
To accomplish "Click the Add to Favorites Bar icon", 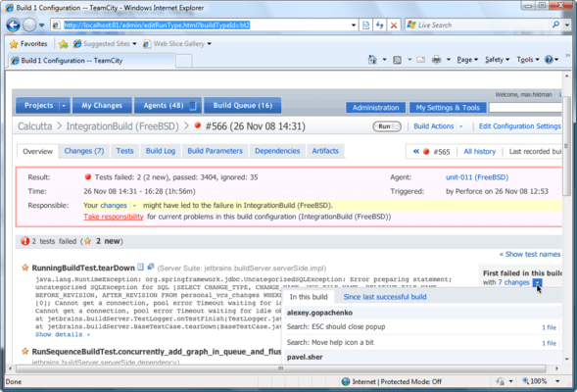I will (64, 44).
